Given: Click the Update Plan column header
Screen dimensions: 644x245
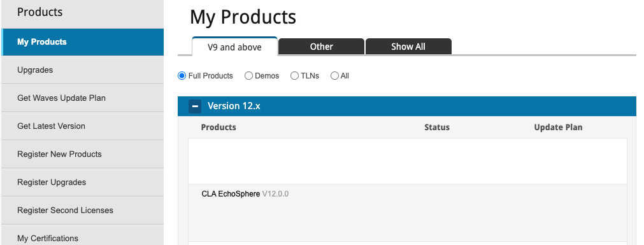Looking at the screenshot, I should (558, 128).
